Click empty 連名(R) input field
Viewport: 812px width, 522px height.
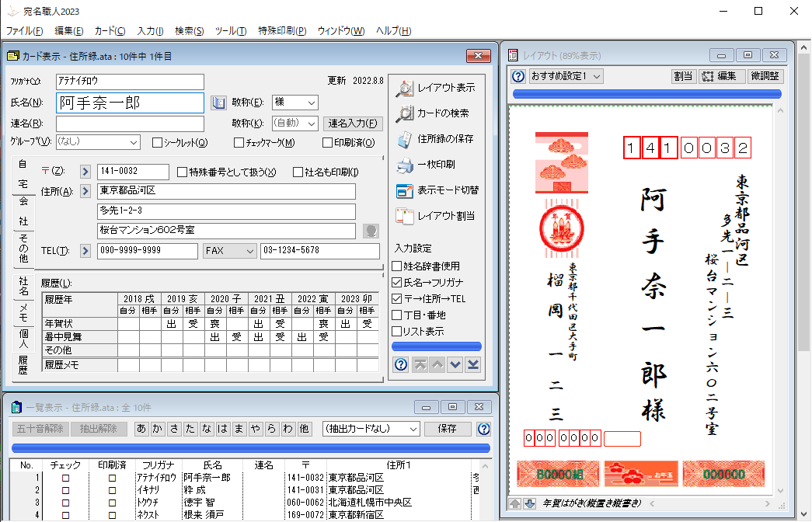(130, 124)
